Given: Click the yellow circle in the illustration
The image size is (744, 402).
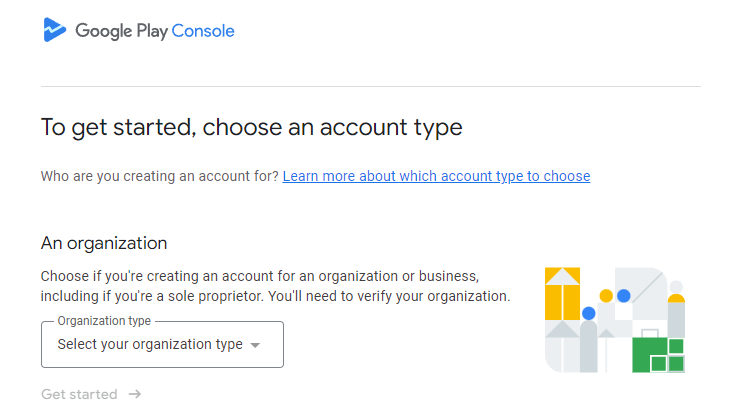Looking at the screenshot, I should (x=605, y=296).
